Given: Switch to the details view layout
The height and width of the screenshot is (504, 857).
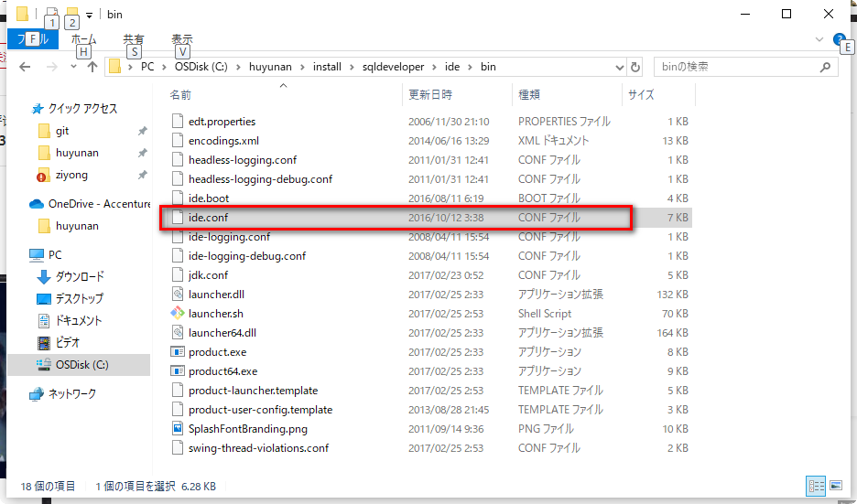Looking at the screenshot, I should point(816,486).
